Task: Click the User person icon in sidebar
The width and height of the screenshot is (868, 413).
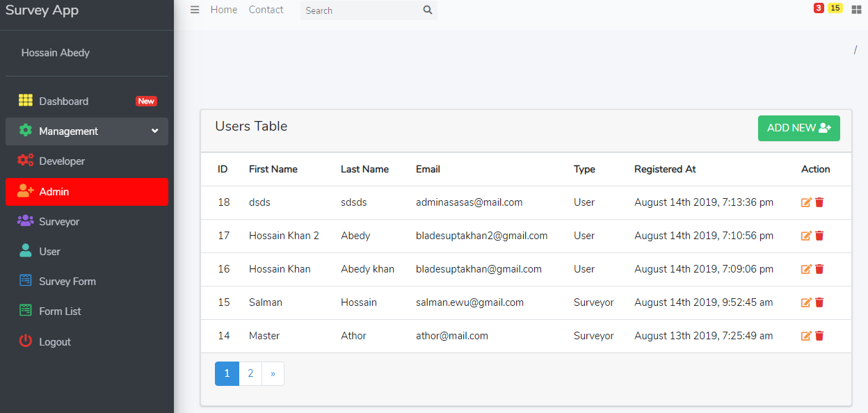Action: [x=26, y=250]
